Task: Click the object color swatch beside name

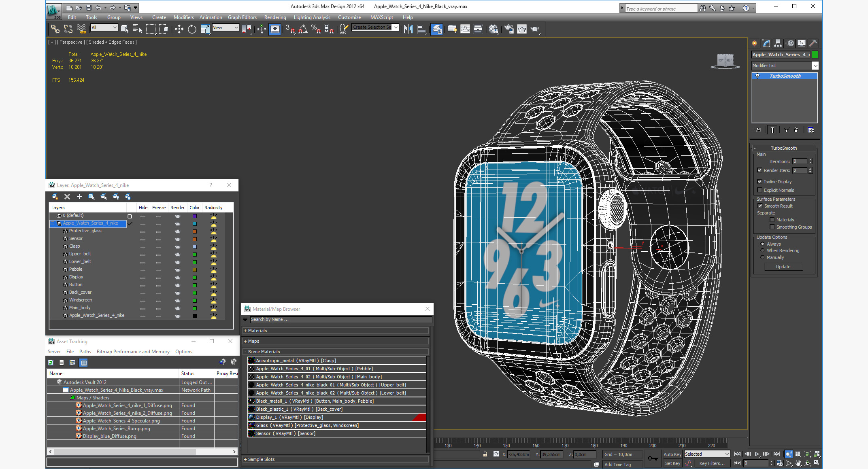Action: pos(815,55)
